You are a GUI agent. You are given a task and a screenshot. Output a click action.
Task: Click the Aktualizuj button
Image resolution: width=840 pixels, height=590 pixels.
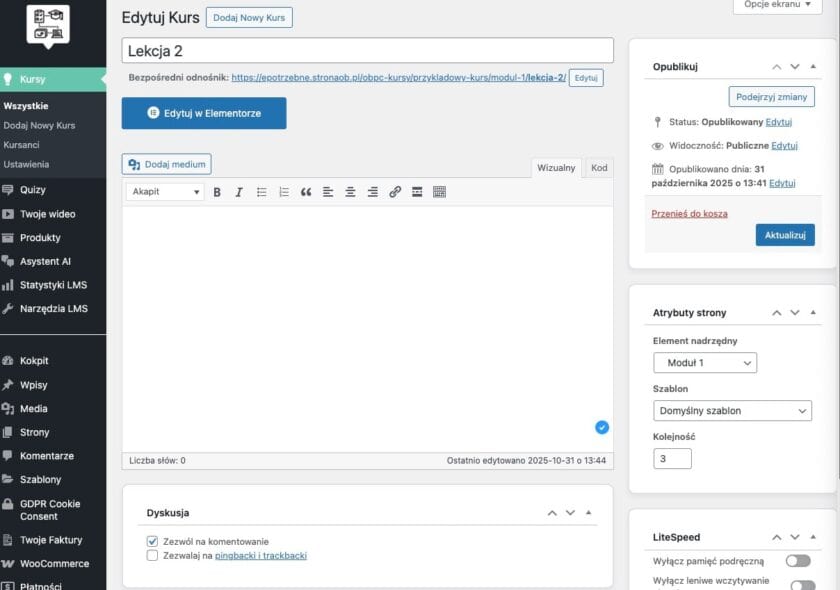(x=786, y=234)
